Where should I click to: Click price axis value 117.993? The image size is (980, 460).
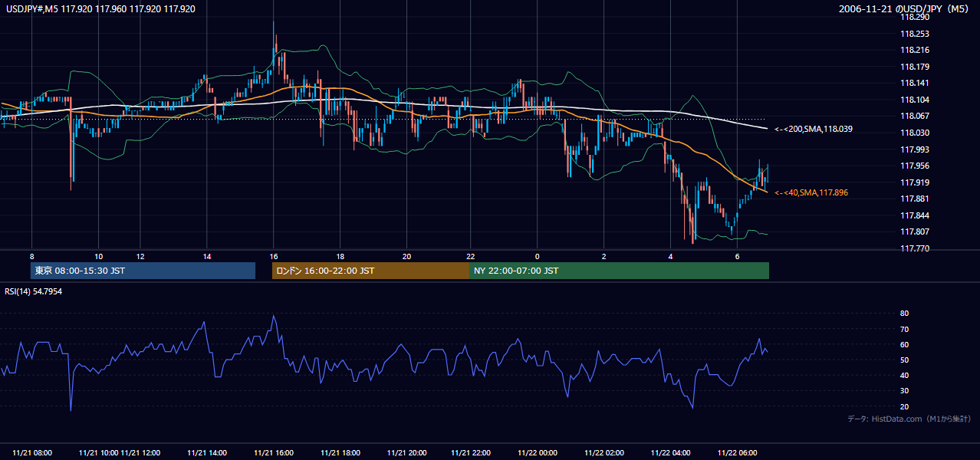(x=914, y=149)
